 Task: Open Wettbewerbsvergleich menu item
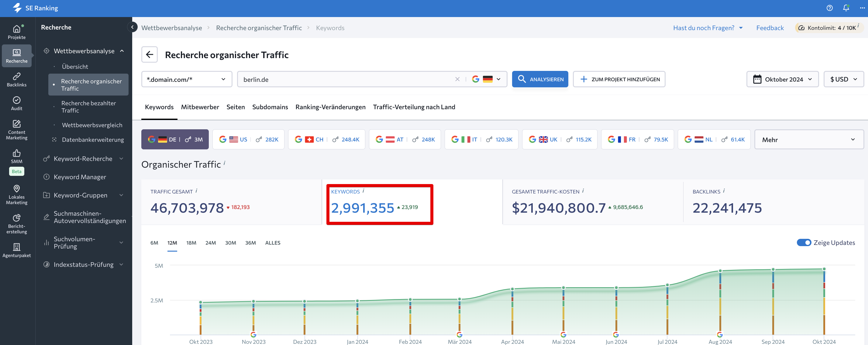click(92, 125)
